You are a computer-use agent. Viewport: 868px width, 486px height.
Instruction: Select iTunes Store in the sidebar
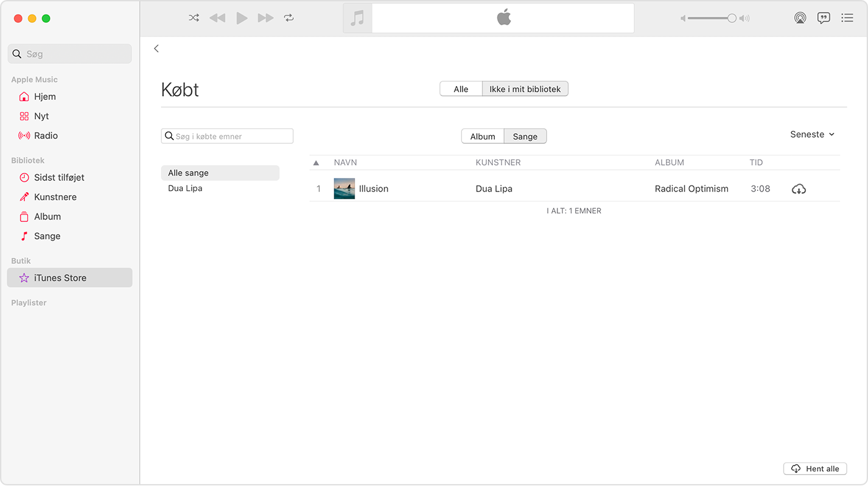69,278
